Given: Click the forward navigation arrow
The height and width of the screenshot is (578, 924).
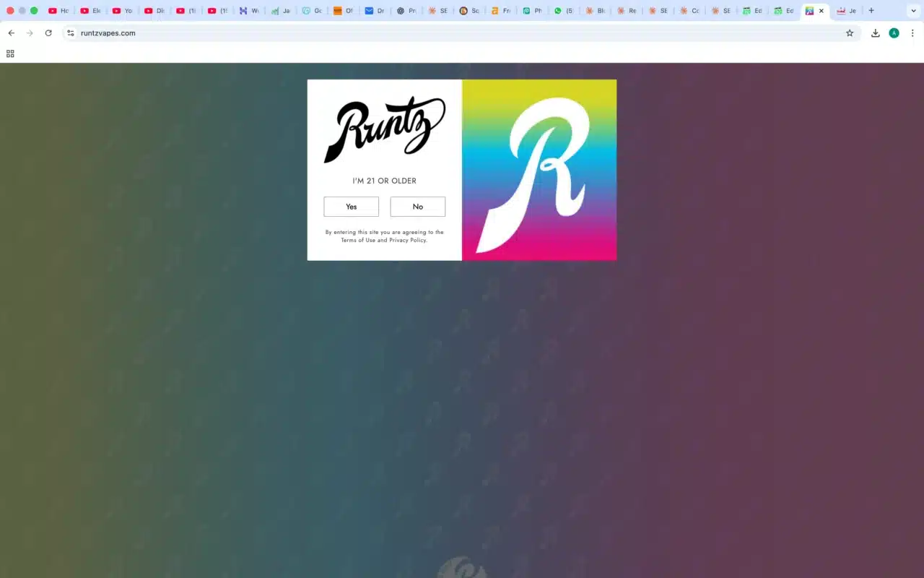Looking at the screenshot, I should point(30,33).
